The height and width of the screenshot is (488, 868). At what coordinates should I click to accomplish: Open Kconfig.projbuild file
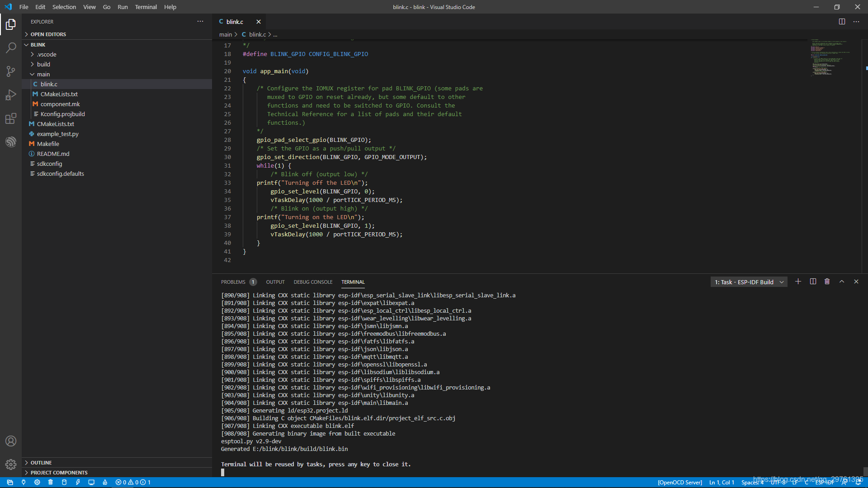tap(117, 114)
